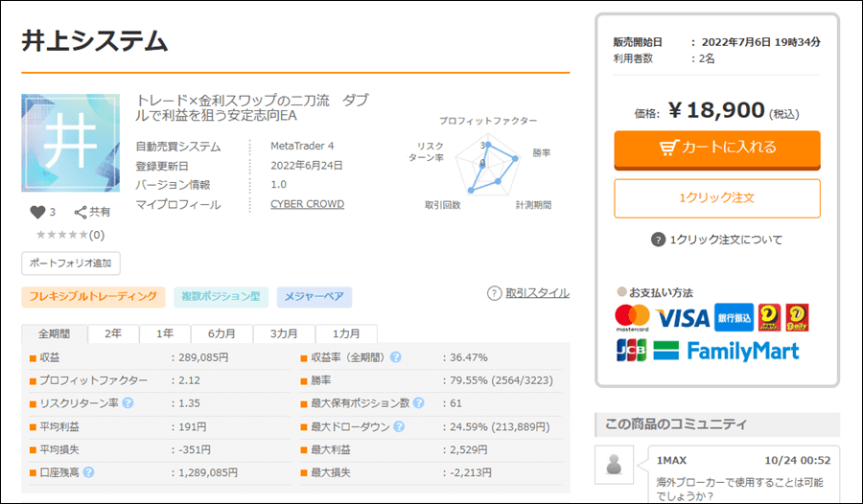Click help icon next to 最大ドローダウン
The height and width of the screenshot is (504, 863).
coord(399,426)
